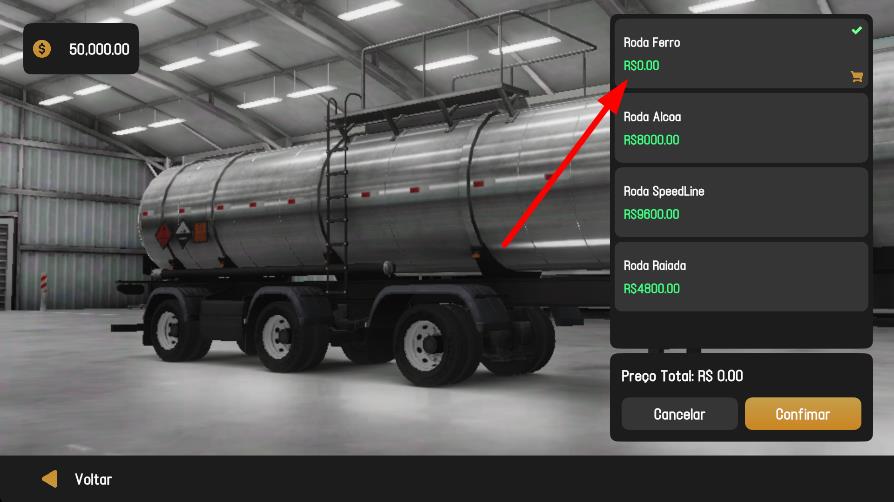Click the Preço Total price text
Screen dimensions: 894x502
click(682, 376)
